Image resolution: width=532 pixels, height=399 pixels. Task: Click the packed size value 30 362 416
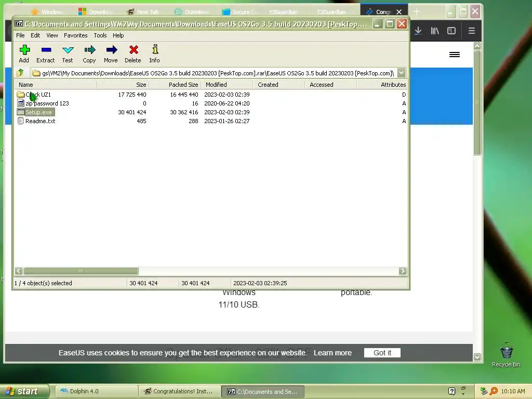click(x=184, y=112)
